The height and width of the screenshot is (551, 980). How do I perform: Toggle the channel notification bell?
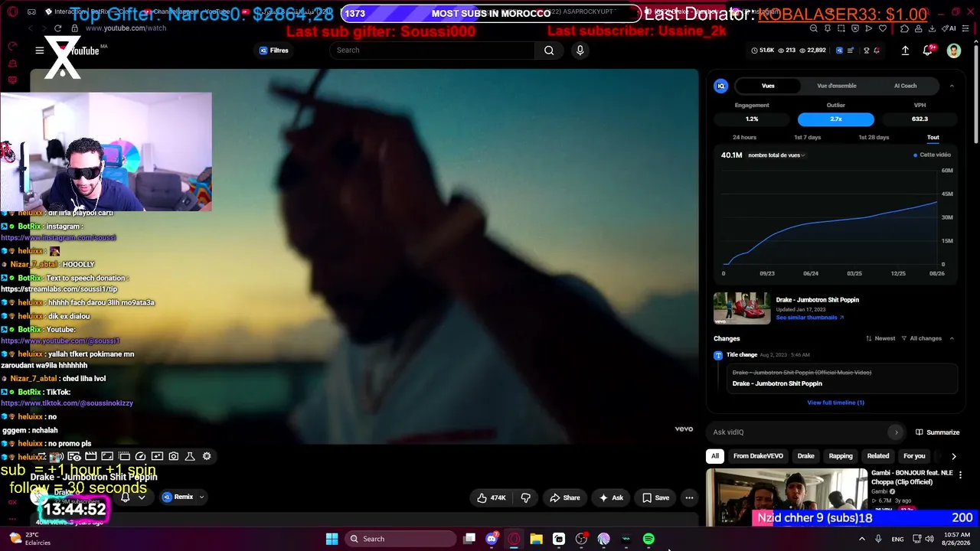point(126,497)
